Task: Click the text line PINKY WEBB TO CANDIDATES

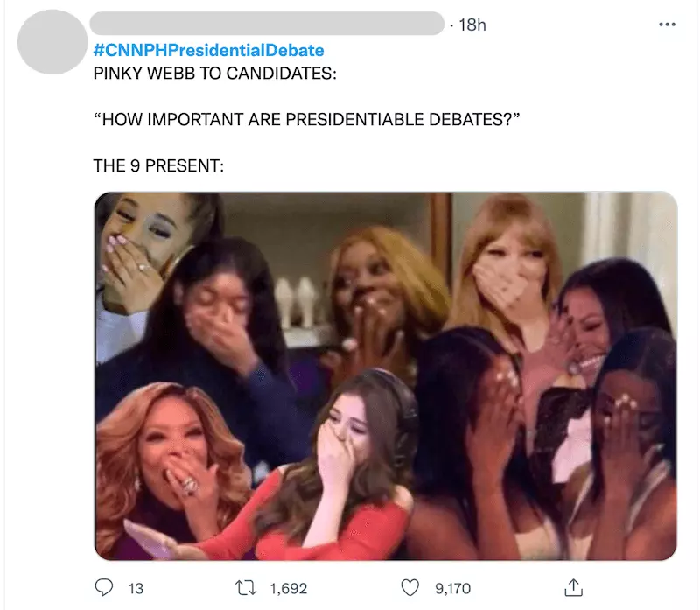Action: click(x=214, y=74)
